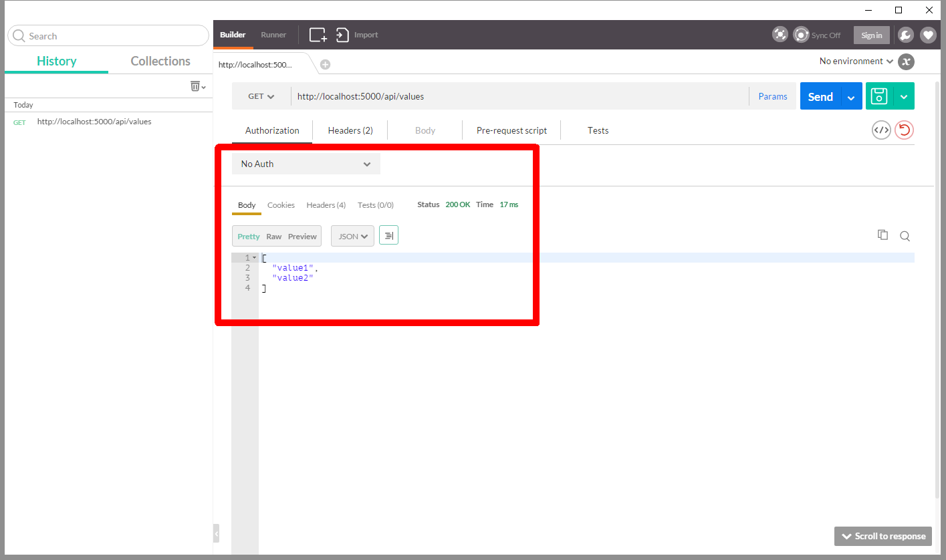
Task: Click the blue Send button
Action: tap(820, 96)
